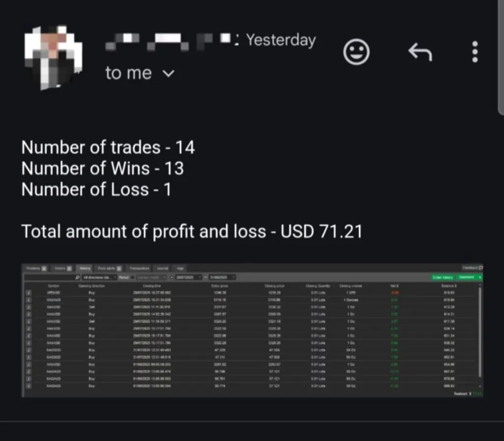Screen dimensions: 504x441
Task: Click the info icon on first trade row
Action: pos(28,292)
